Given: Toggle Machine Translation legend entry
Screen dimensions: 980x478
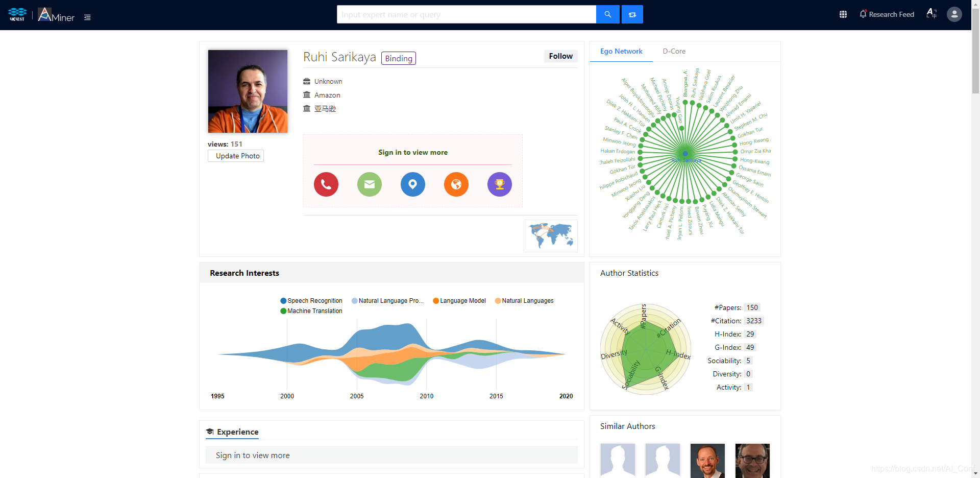Looking at the screenshot, I should click(x=311, y=311).
